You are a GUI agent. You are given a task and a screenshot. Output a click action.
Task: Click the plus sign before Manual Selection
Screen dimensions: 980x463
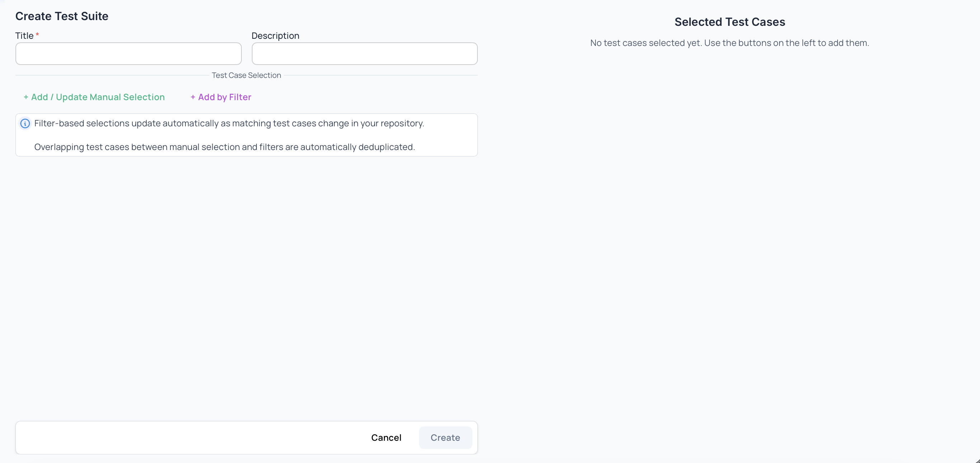[25, 97]
